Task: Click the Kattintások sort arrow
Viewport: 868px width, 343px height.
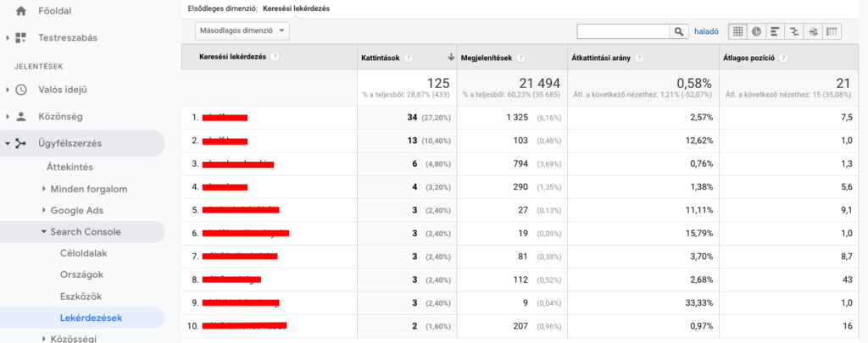Action: coord(451,57)
